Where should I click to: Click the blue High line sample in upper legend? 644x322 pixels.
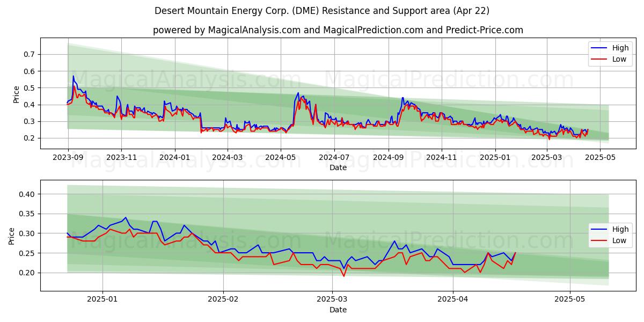(x=600, y=48)
